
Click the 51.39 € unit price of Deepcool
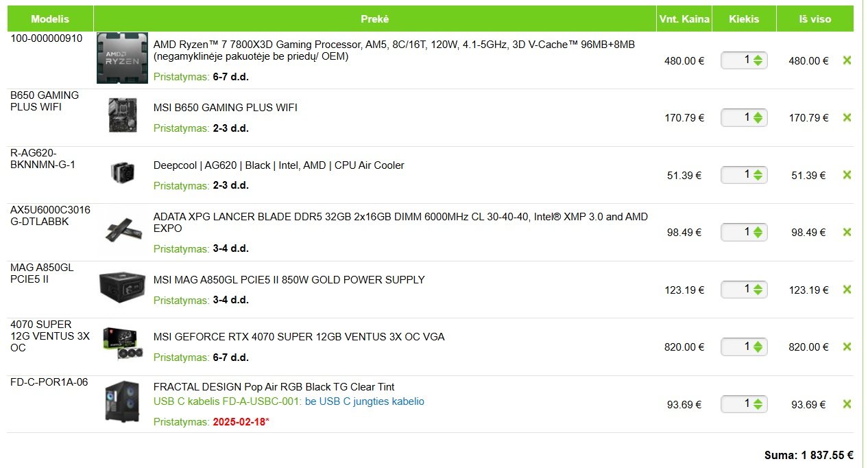pyautogui.click(x=684, y=176)
